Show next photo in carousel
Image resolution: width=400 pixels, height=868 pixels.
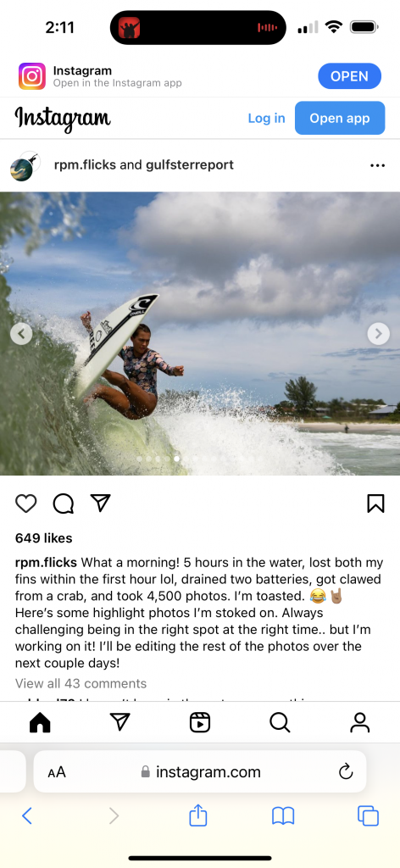click(379, 333)
